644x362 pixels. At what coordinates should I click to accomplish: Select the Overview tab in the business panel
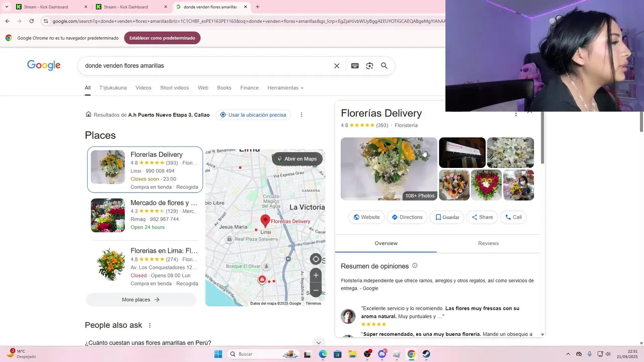click(x=386, y=243)
